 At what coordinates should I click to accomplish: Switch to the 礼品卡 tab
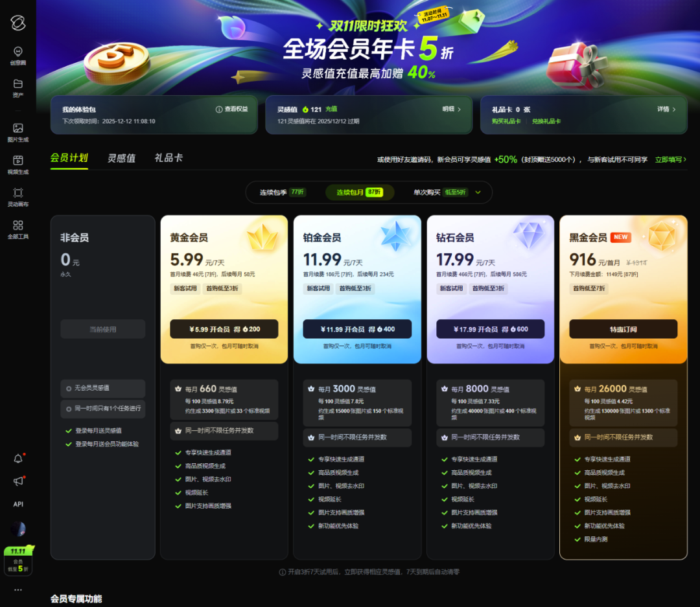168,158
